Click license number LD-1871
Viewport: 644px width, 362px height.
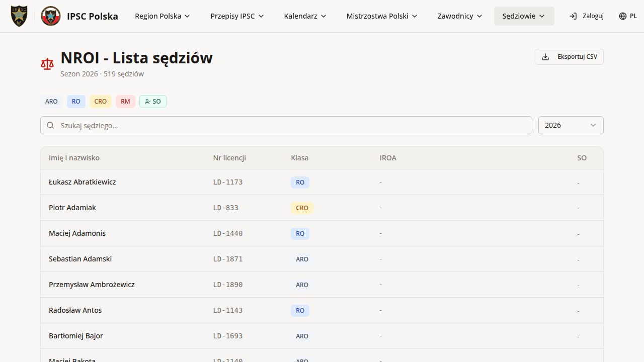pos(228,259)
